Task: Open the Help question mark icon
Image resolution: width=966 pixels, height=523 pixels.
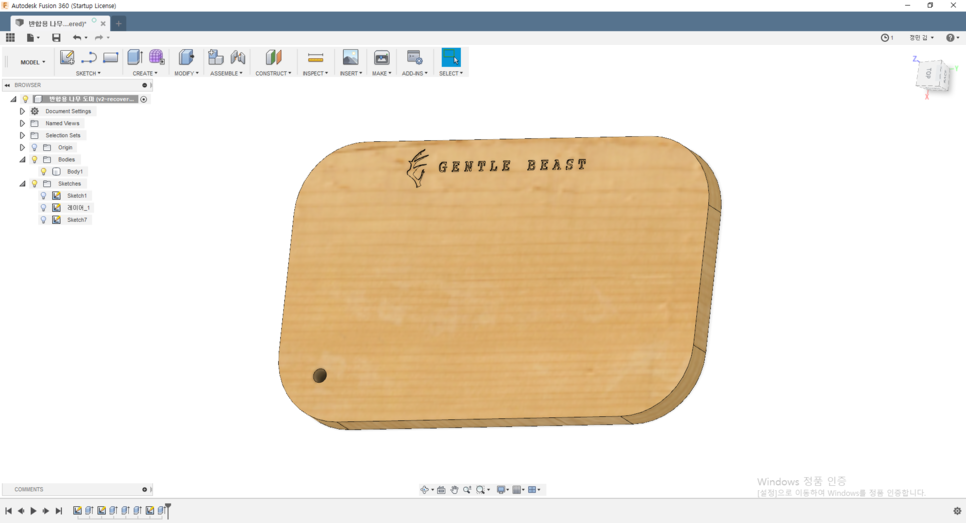Action: tap(951, 38)
